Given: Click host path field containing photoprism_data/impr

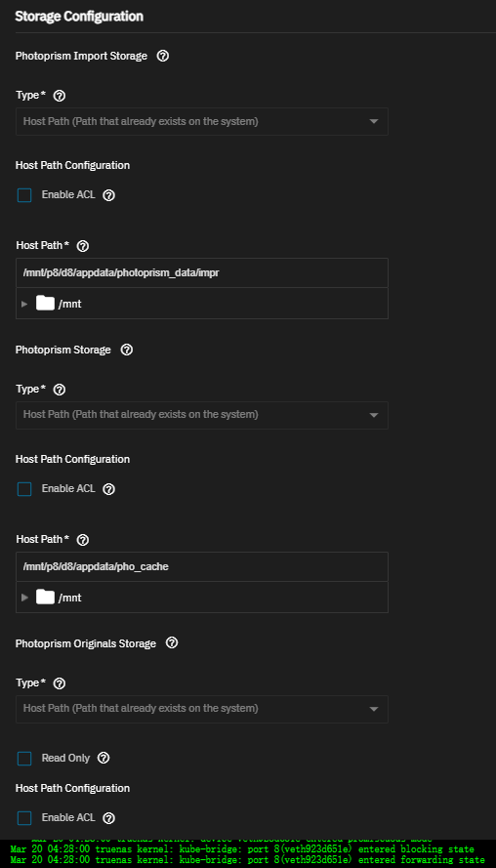Looking at the screenshot, I should 202,273.
